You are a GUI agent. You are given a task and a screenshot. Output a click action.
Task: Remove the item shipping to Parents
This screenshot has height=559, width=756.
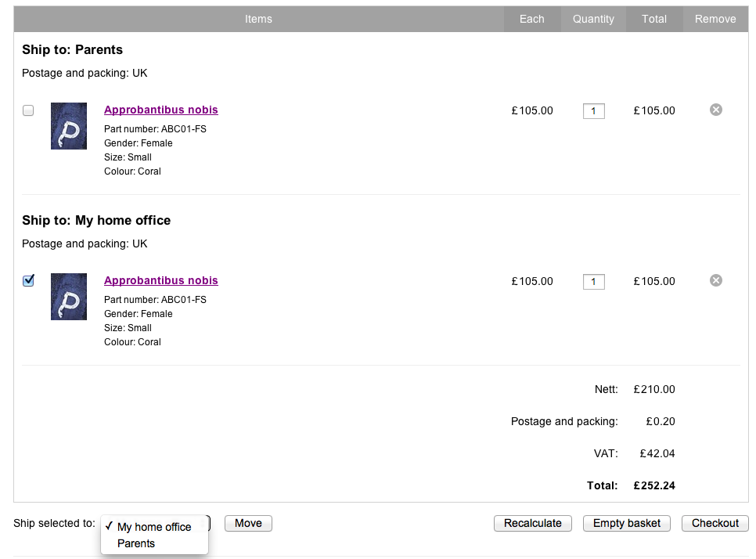pyautogui.click(x=715, y=110)
